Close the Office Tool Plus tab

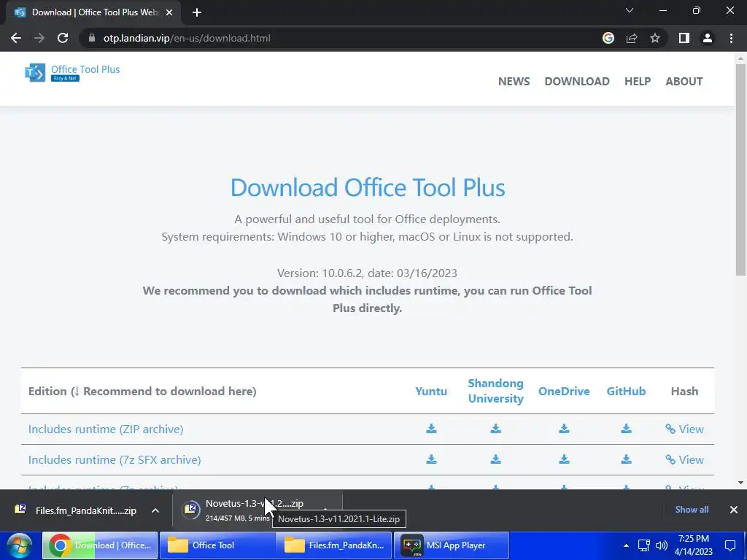[x=169, y=13]
